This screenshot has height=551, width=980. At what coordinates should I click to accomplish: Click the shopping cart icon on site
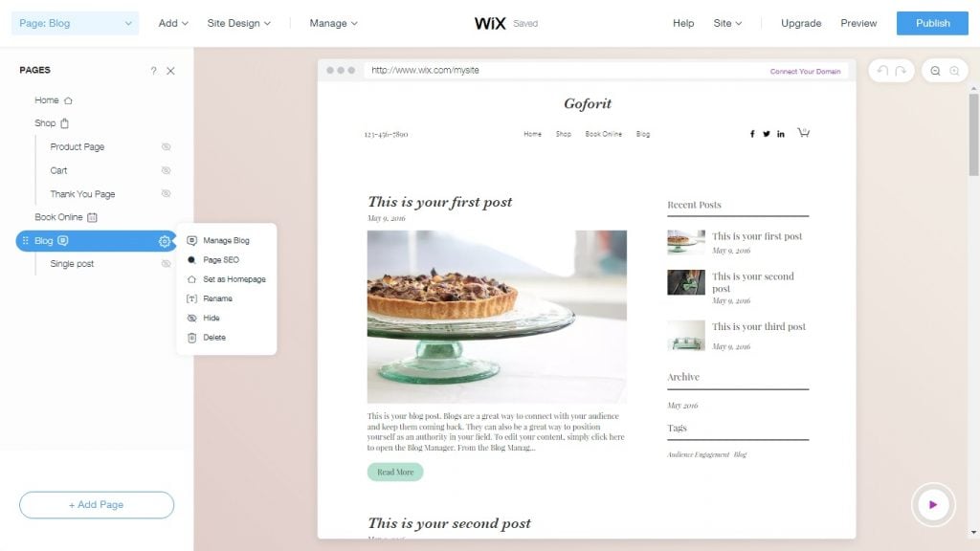coord(803,132)
